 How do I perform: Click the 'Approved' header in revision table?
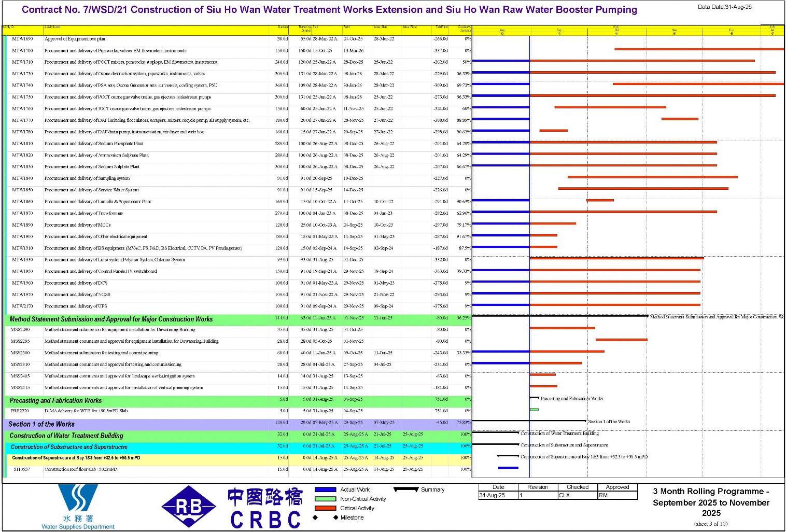coord(617,487)
